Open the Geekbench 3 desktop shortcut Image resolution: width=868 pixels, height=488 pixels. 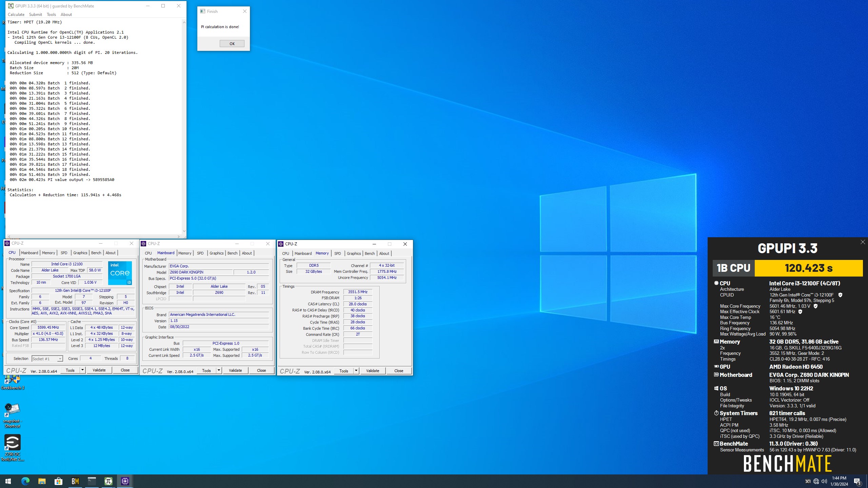(12, 382)
